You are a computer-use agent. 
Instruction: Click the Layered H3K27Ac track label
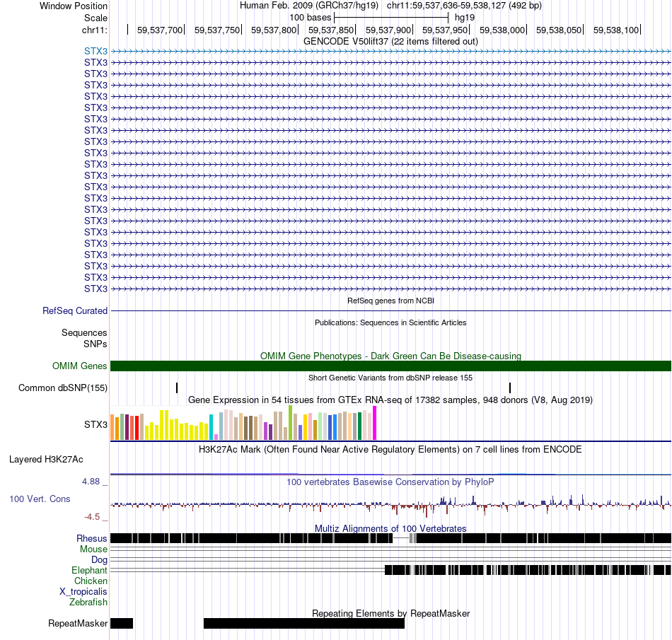[46, 460]
